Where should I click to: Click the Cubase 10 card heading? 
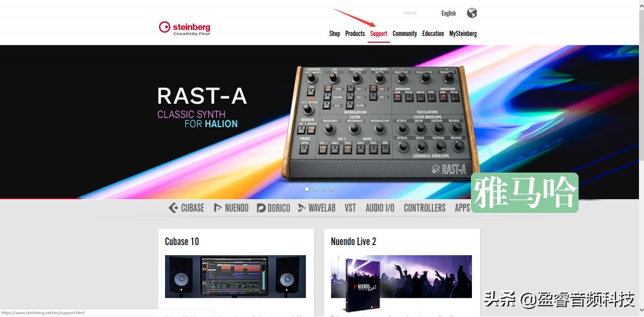click(182, 242)
